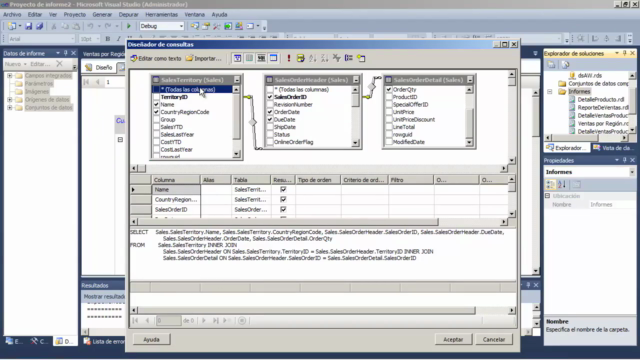Click the next record arrow in results navigator

tap(204, 321)
